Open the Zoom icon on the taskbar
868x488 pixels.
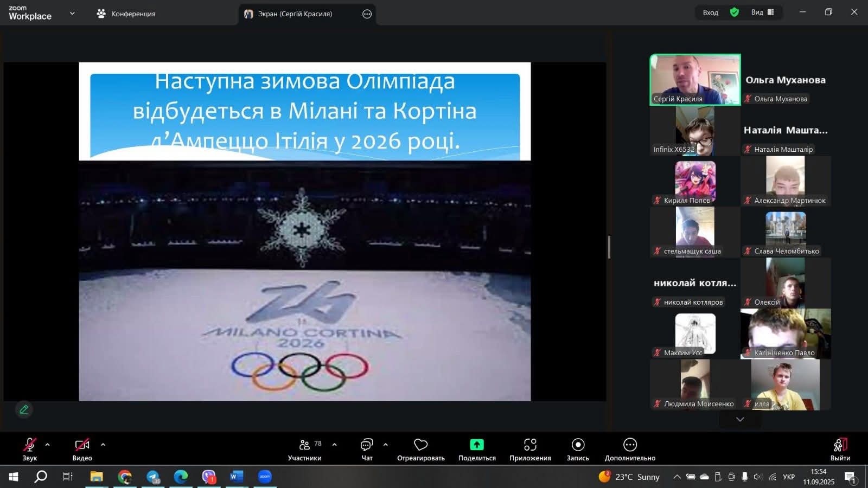coord(265,477)
